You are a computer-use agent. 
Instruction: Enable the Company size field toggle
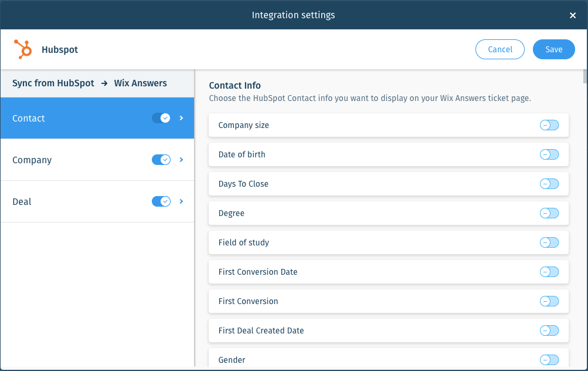coord(549,125)
